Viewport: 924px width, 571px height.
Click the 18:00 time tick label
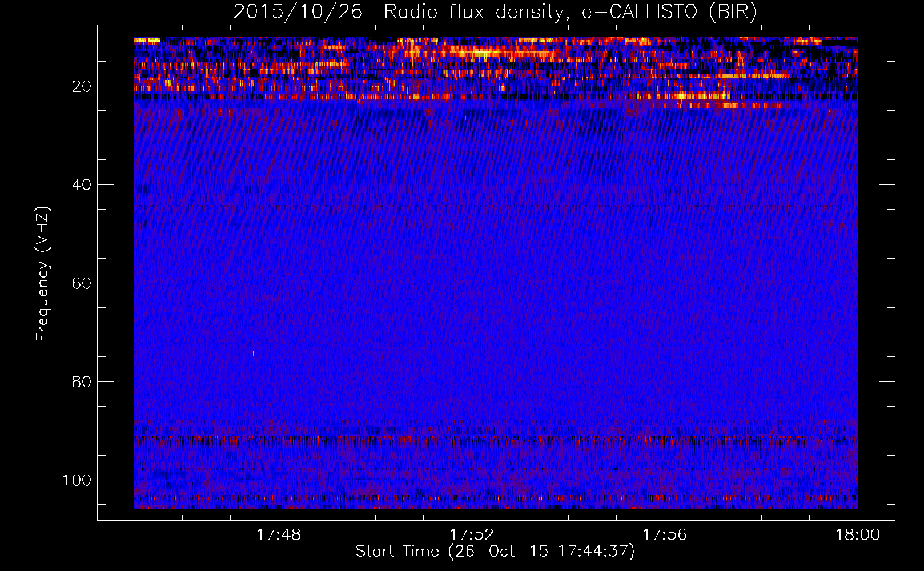tap(858, 535)
